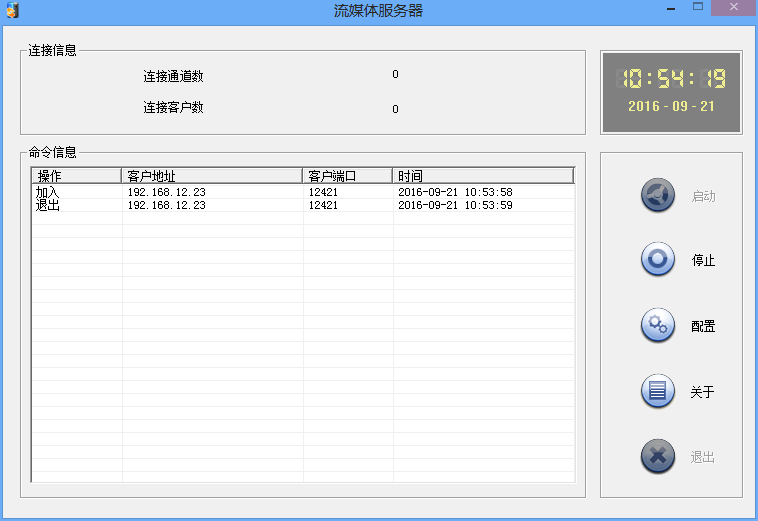Click address 192.168.12.23 in 加入 row
This screenshot has height=521, width=758.
tap(167, 192)
